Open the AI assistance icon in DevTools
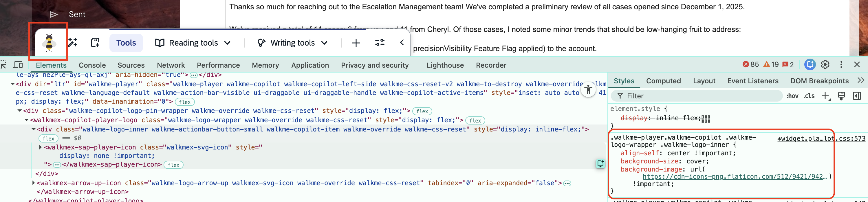This screenshot has height=202, width=868. pyautogui.click(x=810, y=64)
